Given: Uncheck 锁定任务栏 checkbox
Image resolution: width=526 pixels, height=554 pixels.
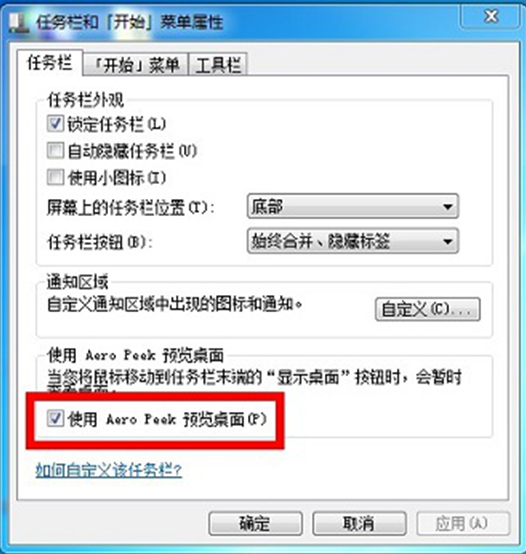Looking at the screenshot, I should tap(55, 124).
